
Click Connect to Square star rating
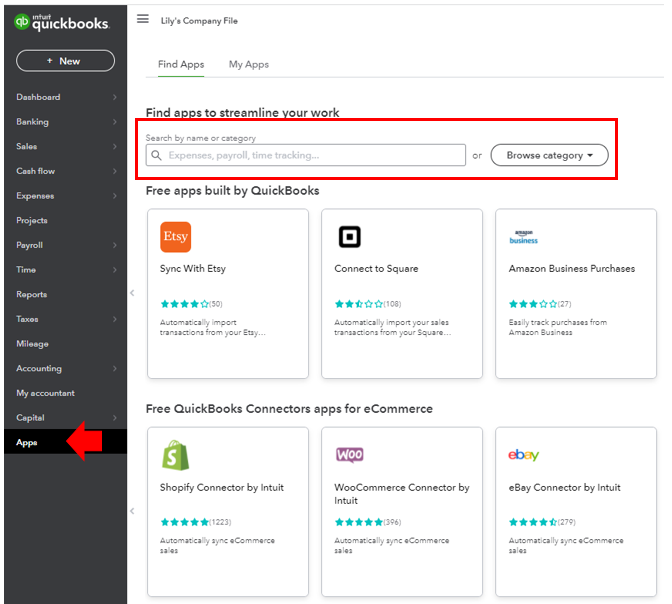click(359, 304)
